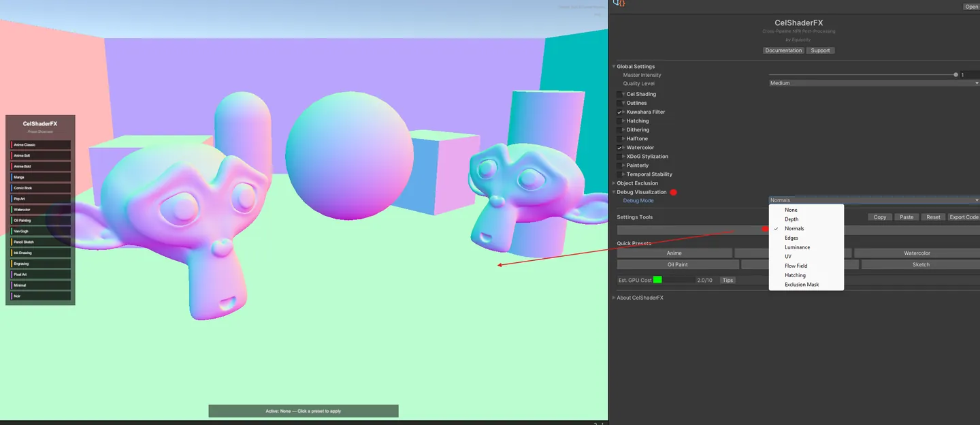Expand the Object Exclusion section

(614, 183)
